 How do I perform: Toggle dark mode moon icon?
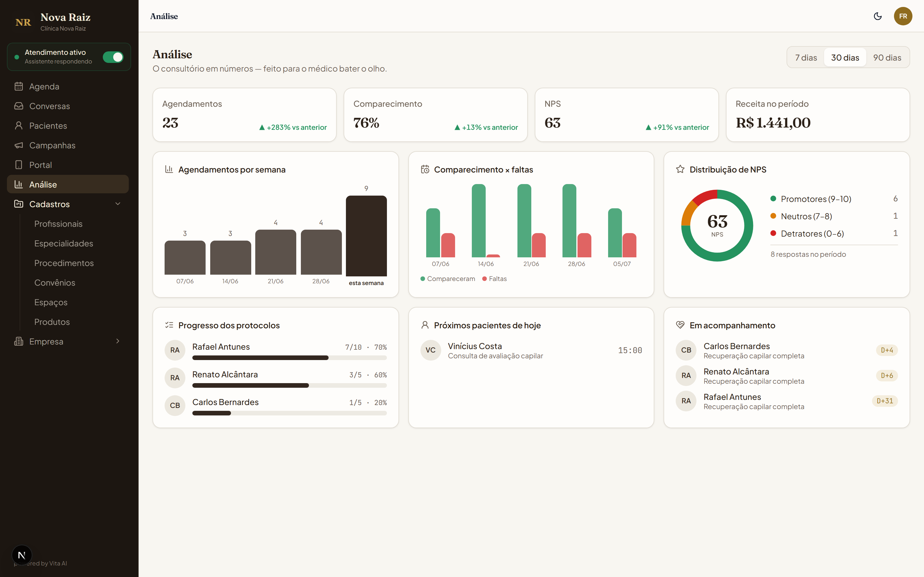pyautogui.click(x=878, y=16)
